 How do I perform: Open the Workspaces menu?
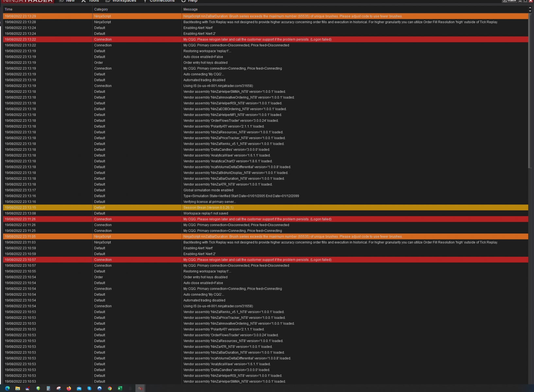[121, 1]
